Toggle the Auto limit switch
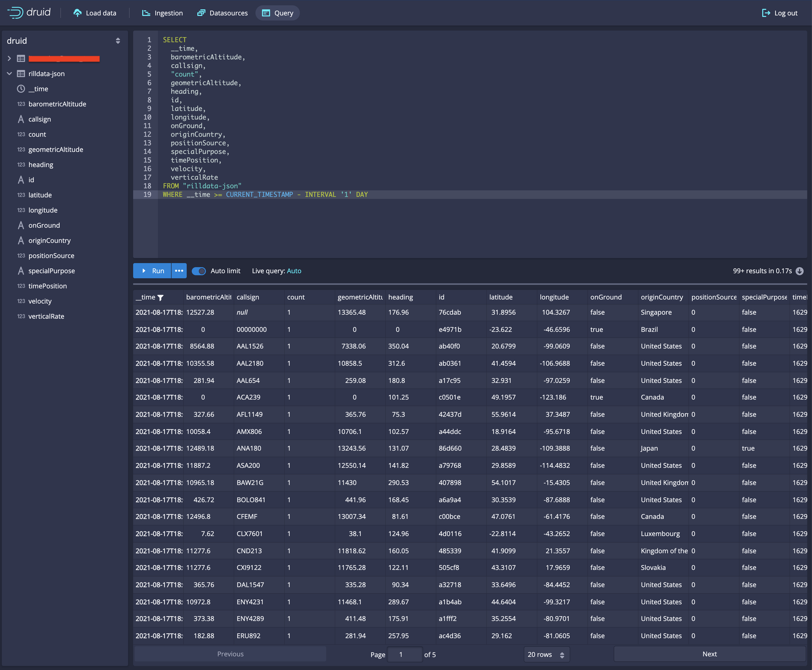This screenshot has height=670, width=812. coord(199,271)
